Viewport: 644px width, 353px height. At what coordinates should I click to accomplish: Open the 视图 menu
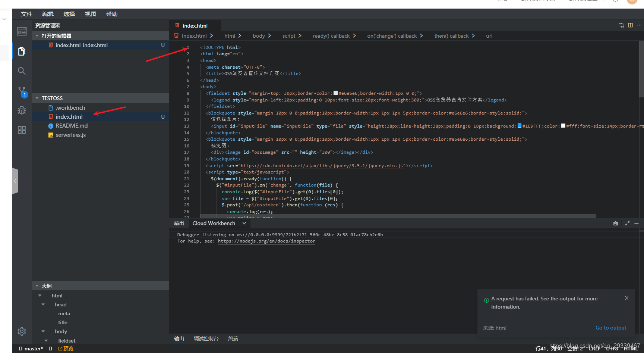[91, 14]
